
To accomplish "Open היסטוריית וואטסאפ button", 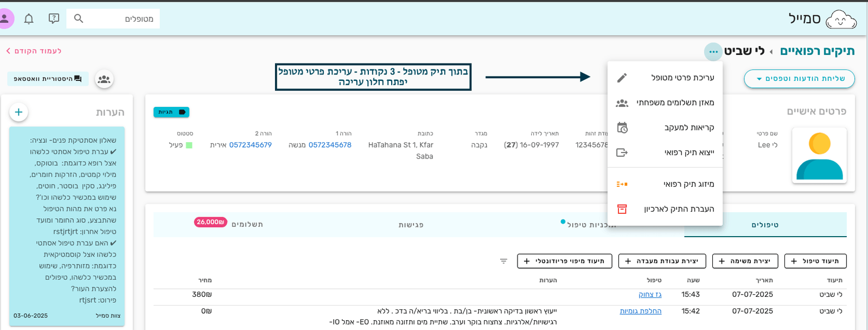I will 48,79.
